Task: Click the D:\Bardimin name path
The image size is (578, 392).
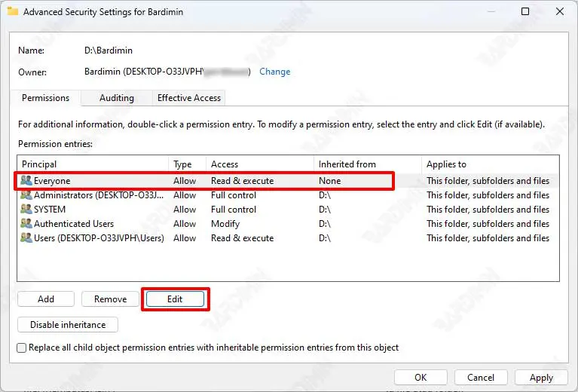Action: (x=109, y=51)
